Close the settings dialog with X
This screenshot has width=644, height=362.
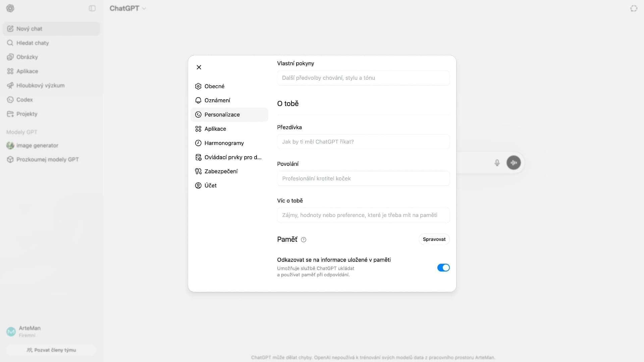[x=199, y=67]
